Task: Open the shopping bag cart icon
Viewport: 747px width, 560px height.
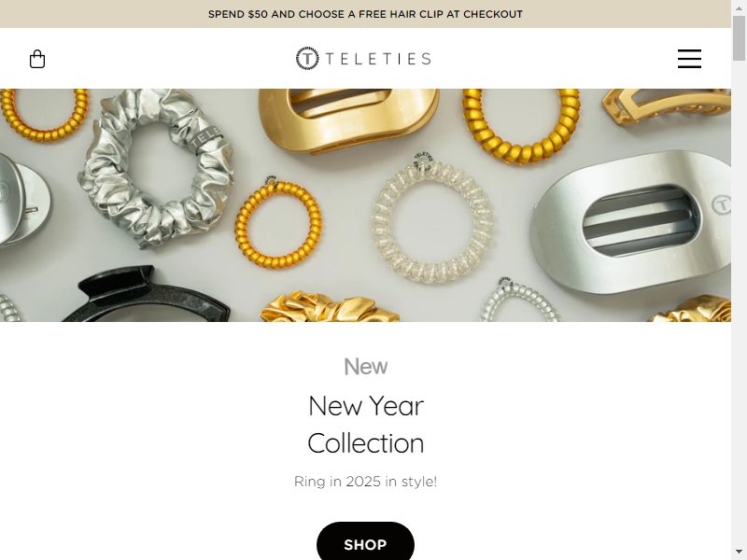Action: [37, 59]
